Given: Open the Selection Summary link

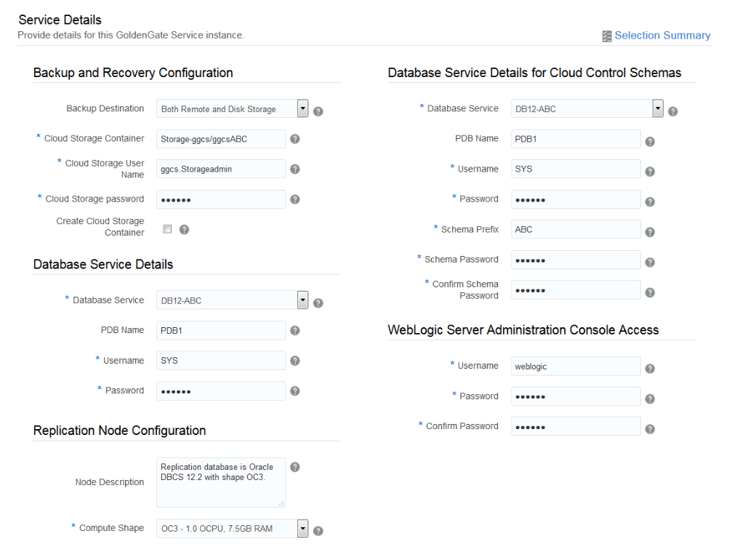Looking at the screenshot, I should click(x=662, y=36).
